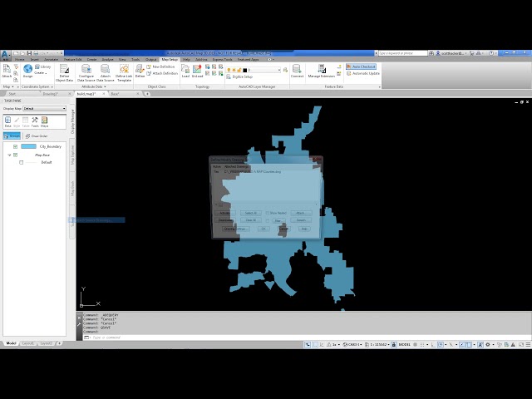The height and width of the screenshot is (399, 532).
Task: Click Drawing Settings button in dialog
Action: (236, 229)
